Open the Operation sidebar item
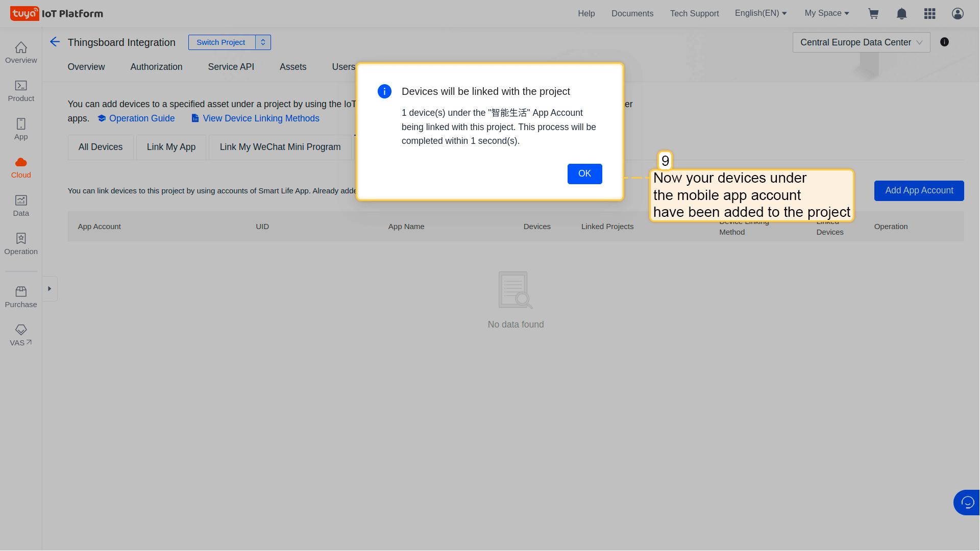 click(21, 244)
